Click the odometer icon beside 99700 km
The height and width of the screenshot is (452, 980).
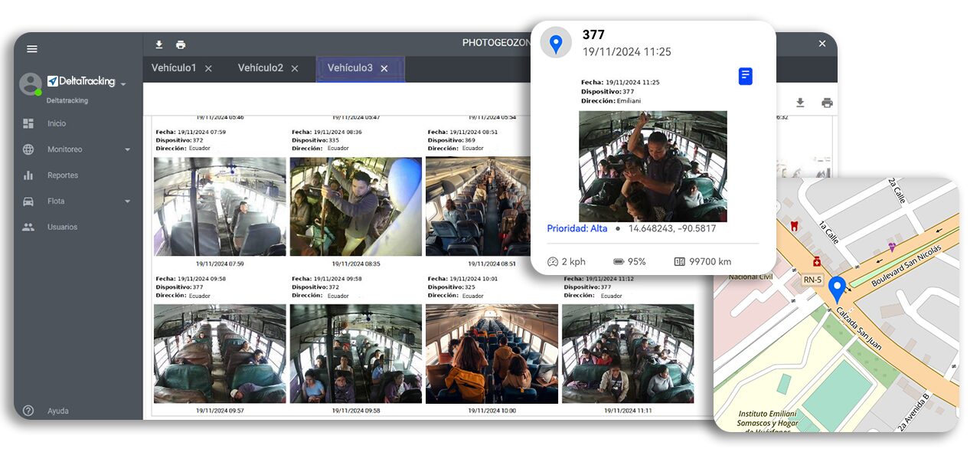pyautogui.click(x=679, y=262)
